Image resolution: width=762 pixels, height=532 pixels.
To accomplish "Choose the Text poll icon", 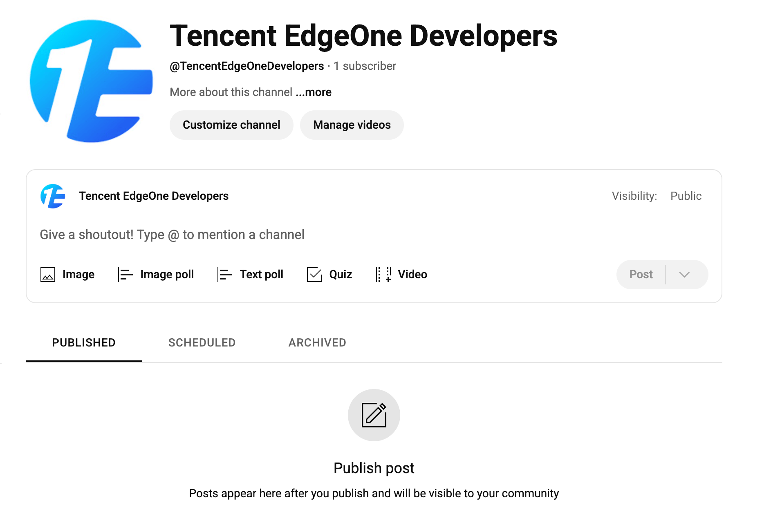I will [x=225, y=275].
